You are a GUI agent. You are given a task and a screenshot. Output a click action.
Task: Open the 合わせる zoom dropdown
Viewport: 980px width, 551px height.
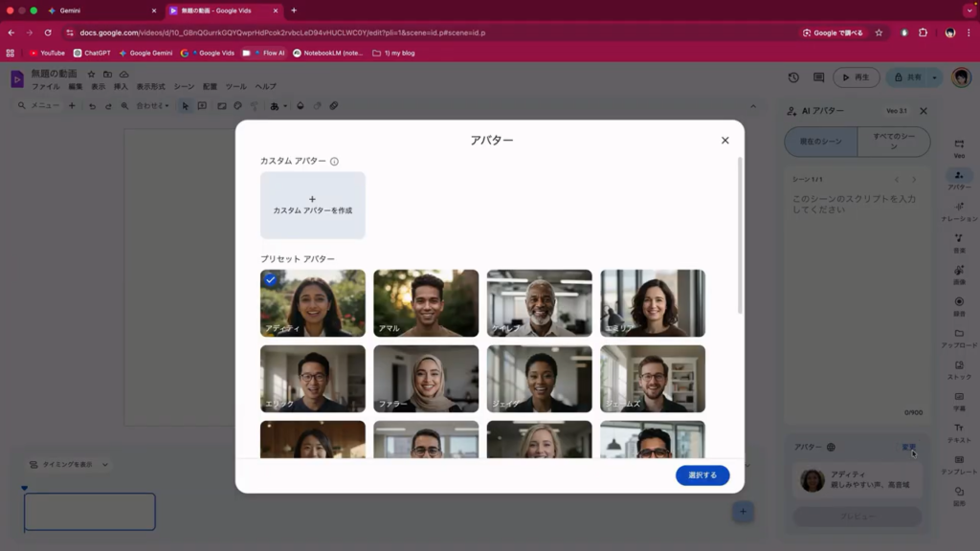point(152,106)
